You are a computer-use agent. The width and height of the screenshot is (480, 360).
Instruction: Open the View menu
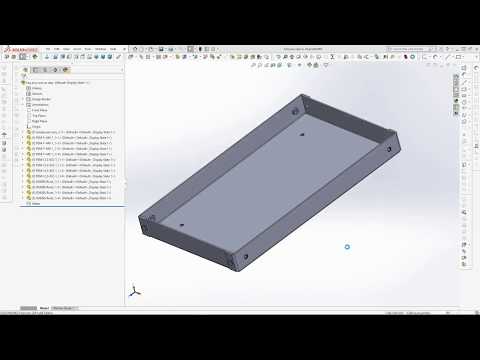(66, 49)
